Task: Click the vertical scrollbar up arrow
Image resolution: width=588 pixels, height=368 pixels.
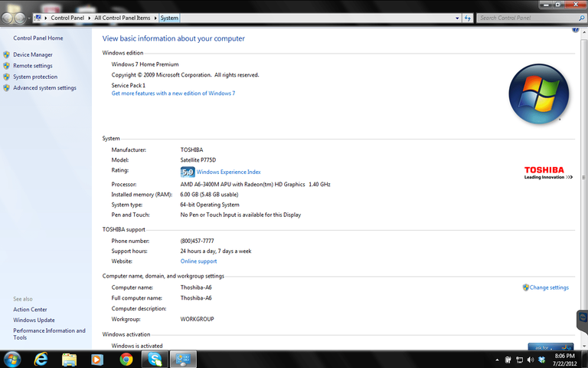Action: coord(585,33)
